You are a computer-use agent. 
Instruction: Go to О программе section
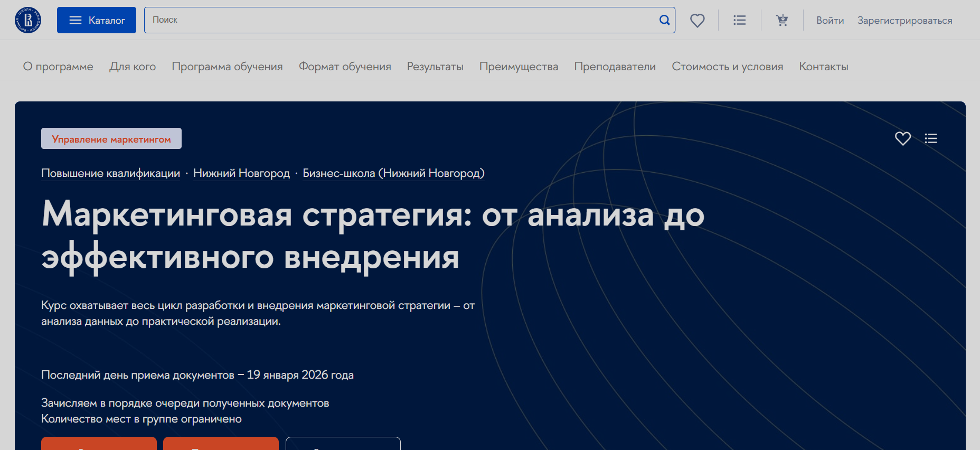point(58,67)
